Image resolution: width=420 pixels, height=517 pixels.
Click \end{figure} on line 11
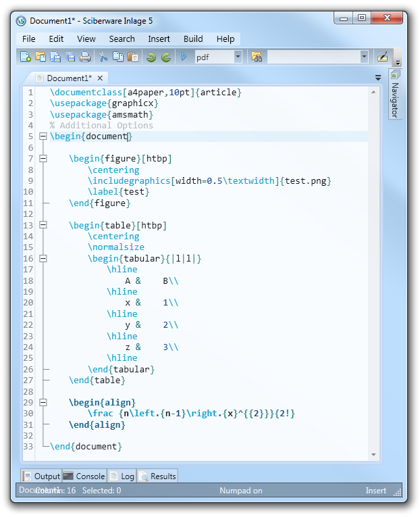click(x=100, y=203)
